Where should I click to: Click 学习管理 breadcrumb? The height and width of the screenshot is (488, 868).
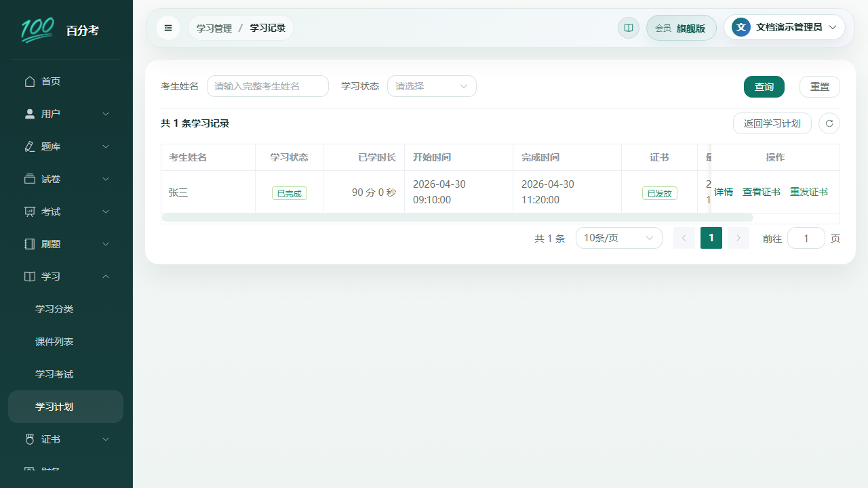coord(214,28)
